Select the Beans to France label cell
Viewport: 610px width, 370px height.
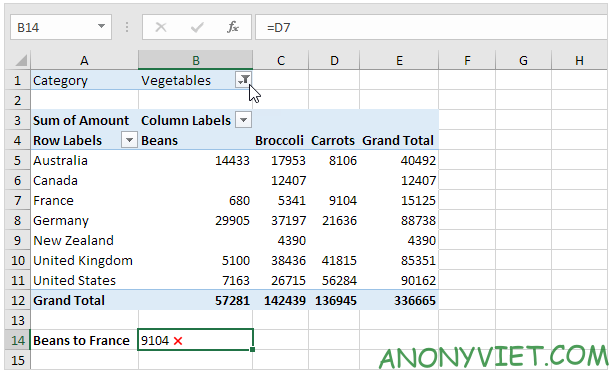pos(84,340)
